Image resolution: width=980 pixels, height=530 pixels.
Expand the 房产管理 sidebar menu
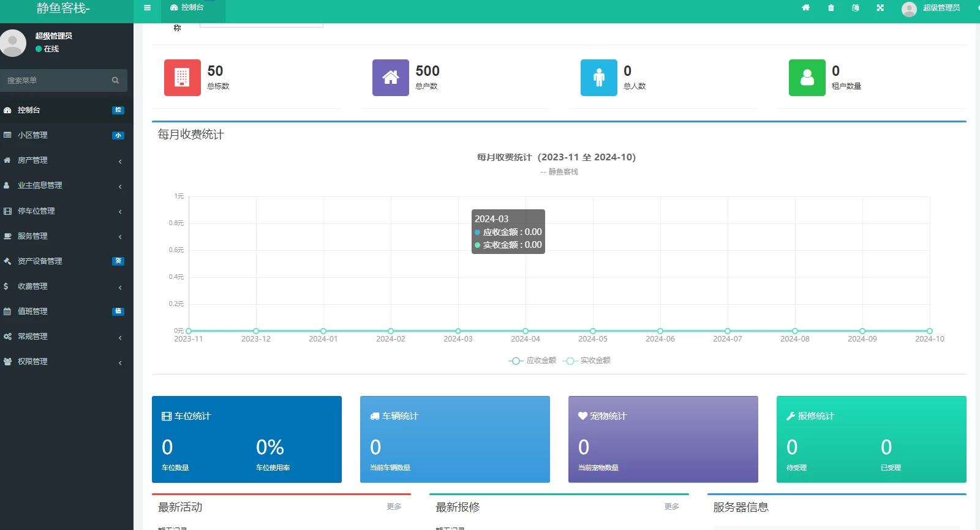[x=66, y=160]
